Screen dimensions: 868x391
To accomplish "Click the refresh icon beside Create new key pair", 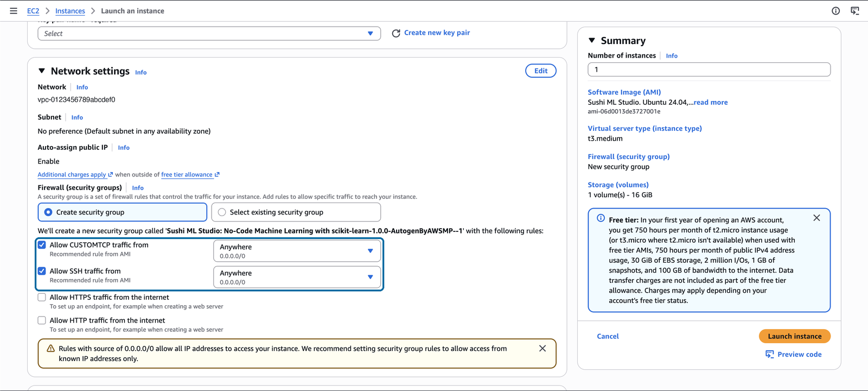I will (x=396, y=33).
